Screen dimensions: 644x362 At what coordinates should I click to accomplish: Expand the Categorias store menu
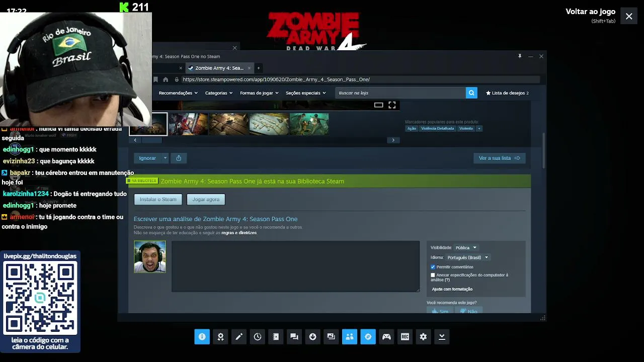coord(219,93)
